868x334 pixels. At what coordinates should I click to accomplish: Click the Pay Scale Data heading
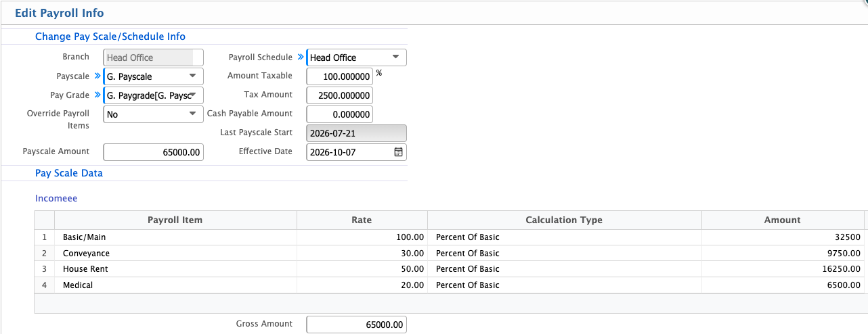click(69, 173)
